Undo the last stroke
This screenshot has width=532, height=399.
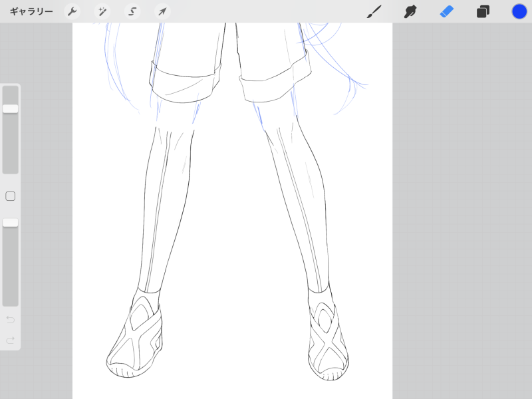pos(11,320)
